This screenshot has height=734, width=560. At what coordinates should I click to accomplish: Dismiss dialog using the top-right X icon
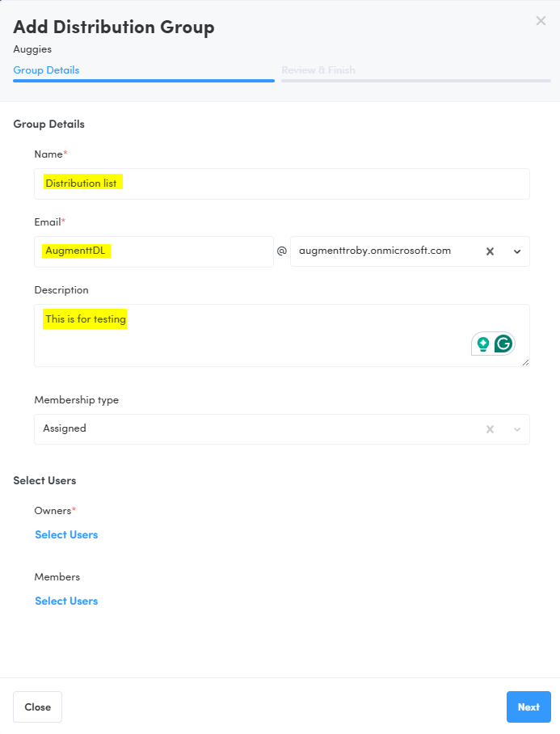click(541, 21)
